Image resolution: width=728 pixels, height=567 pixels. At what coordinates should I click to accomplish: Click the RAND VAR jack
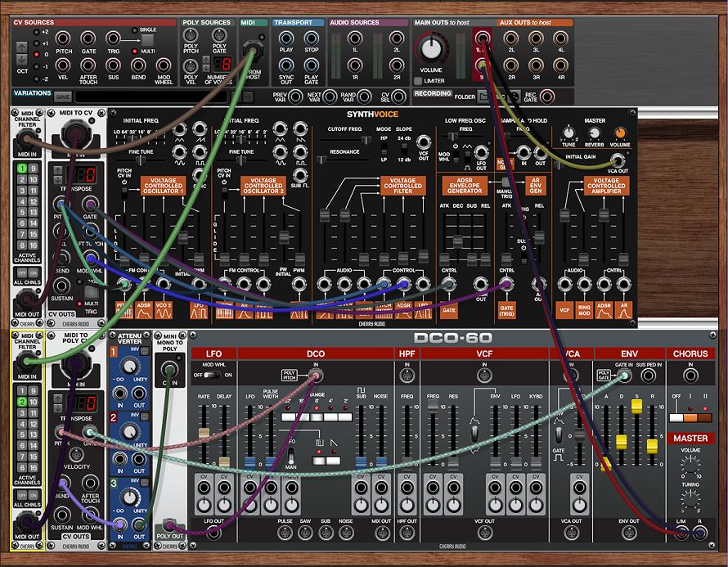point(364,97)
